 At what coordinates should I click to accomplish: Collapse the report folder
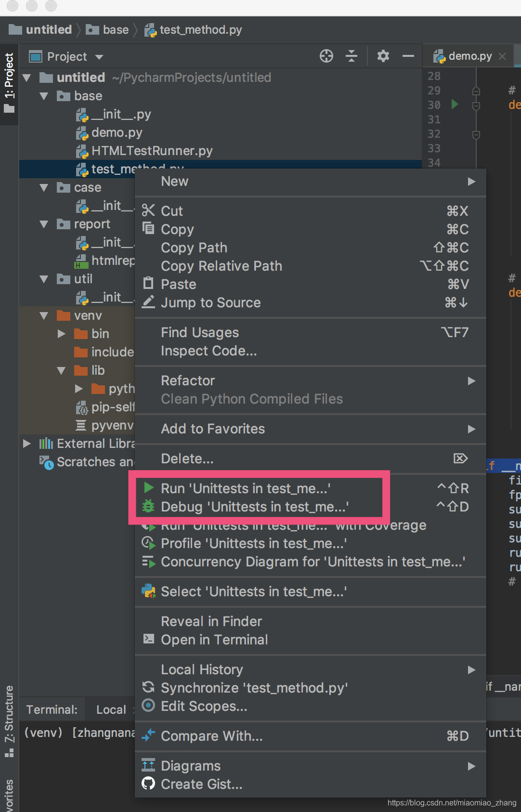(44, 224)
